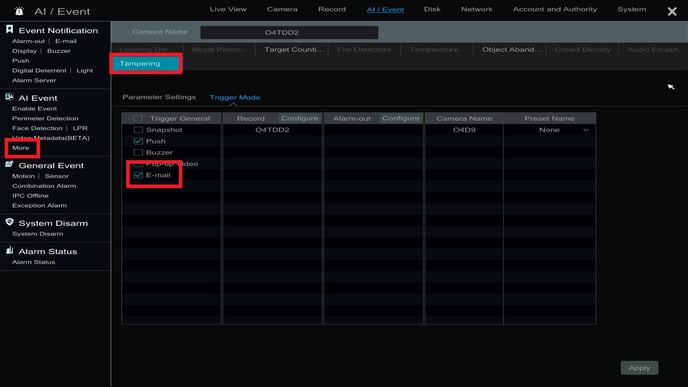The width and height of the screenshot is (688, 387).
Task: Open the Digital Deterrent link
Action: coord(39,70)
